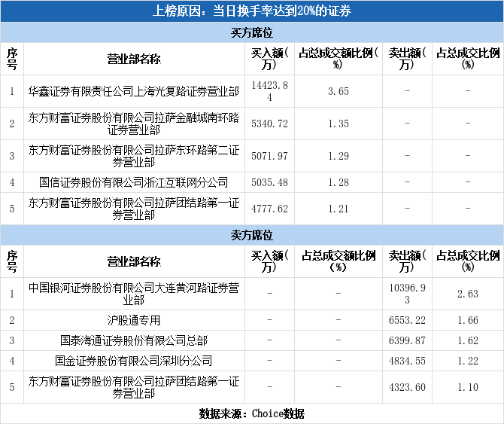Image resolution: width=504 pixels, height=424 pixels.
Task: Click sell amount '4834.55'
Action: point(407,361)
